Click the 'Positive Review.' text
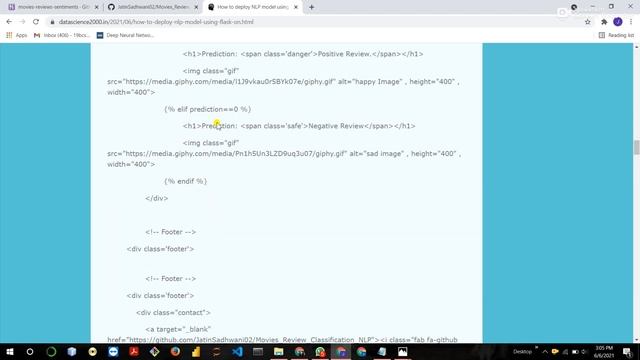This screenshot has height=360, width=640. (x=345, y=54)
